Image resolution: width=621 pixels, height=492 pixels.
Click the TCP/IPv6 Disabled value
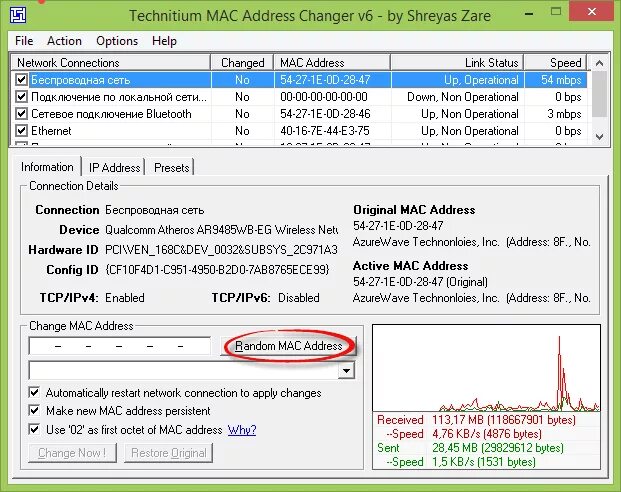[x=299, y=297]
